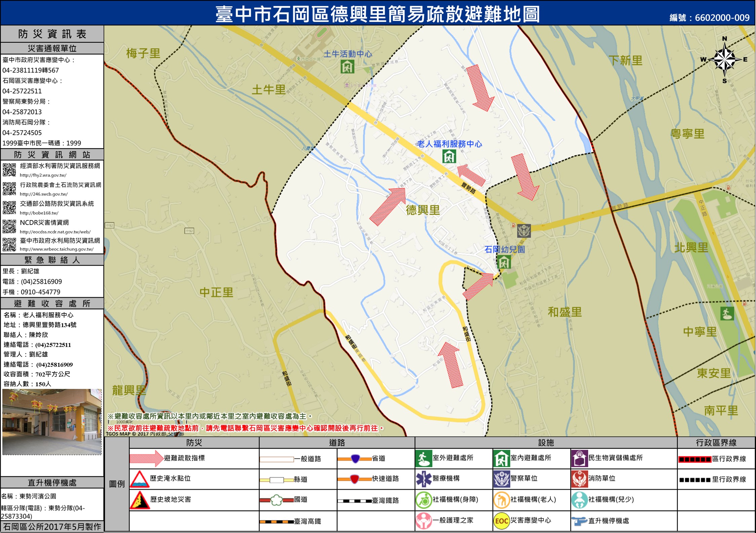The image size is (756, 533).
Task: Click the 歷史淹水點位 flood legend icon
Action: [140, 479]
